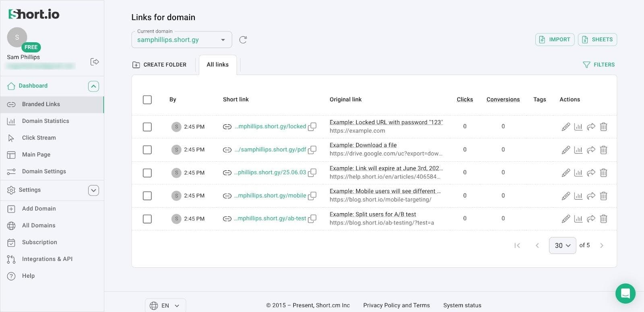Copy the ab-test short link
644x312 pixels.
[x=312, y=218]
